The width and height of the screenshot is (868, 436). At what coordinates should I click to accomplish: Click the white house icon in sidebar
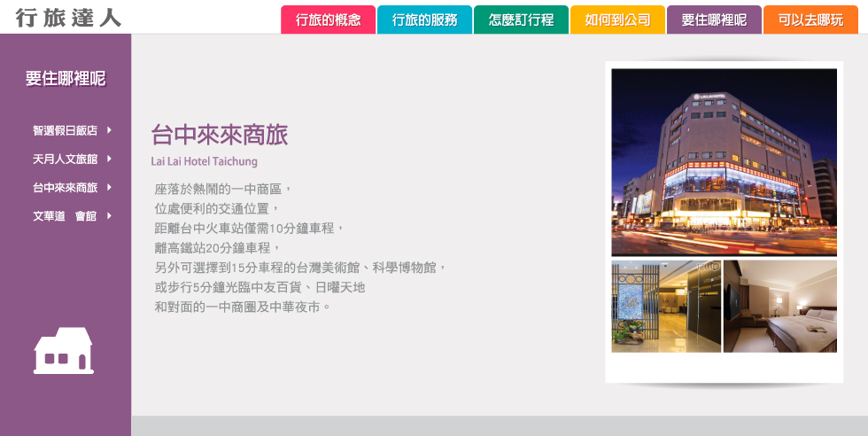[x=64, y=350]
